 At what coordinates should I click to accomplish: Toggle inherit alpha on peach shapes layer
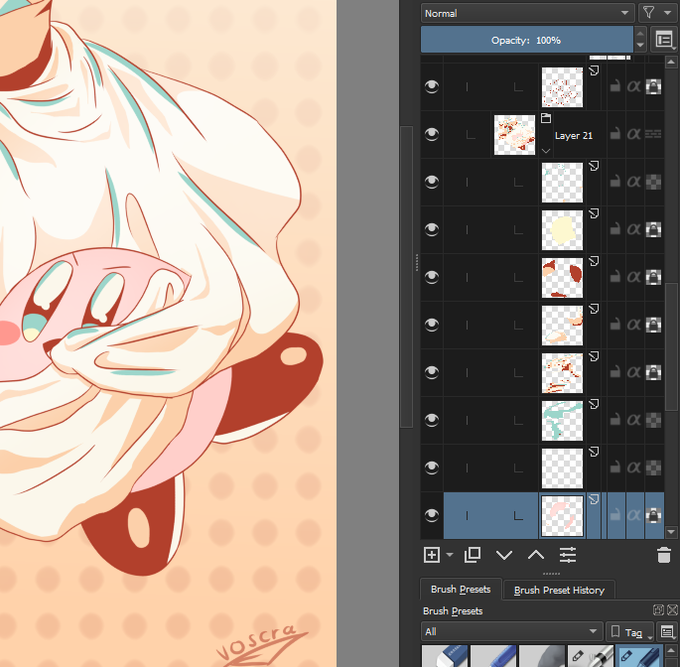[x=634, y=325]
